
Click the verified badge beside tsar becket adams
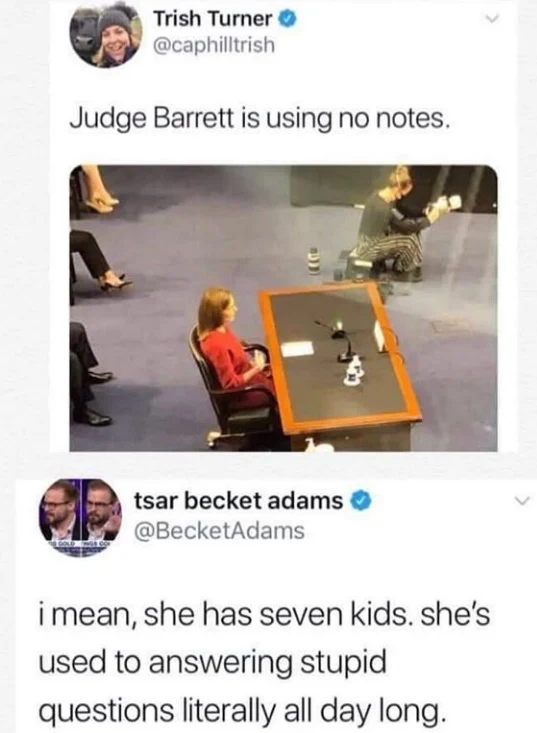pyautogui.click(x=360, y=502)
